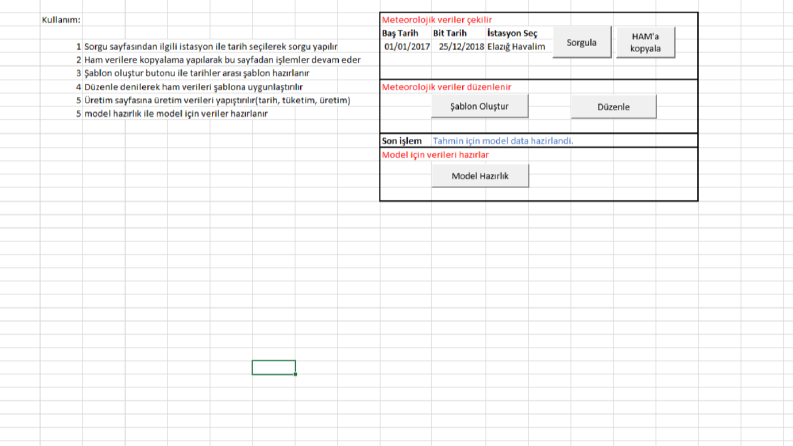This screenshot has height=446, width=793.
Task: Click the Sorgula button
Action: coord(582,42)
